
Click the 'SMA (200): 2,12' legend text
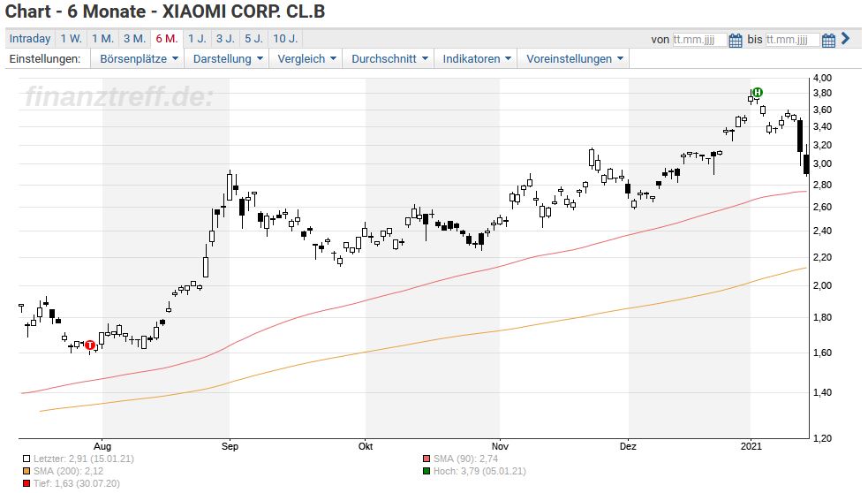68,472
